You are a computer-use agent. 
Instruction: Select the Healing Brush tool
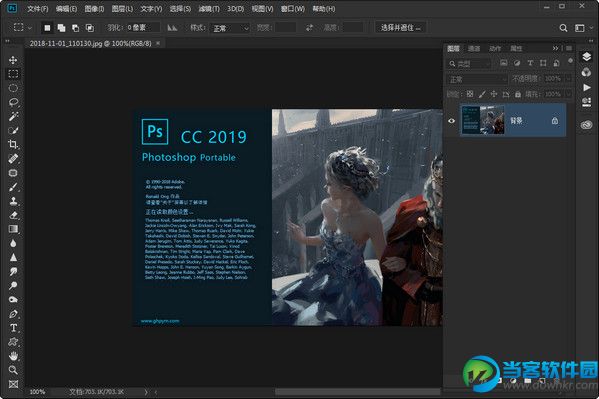[x=13, y=159]
